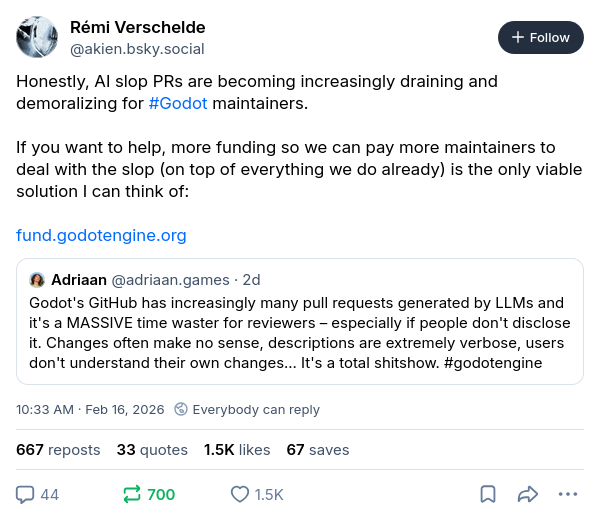Save post with bookmark icon
600x520 pixels.
[x=487, y=494]
